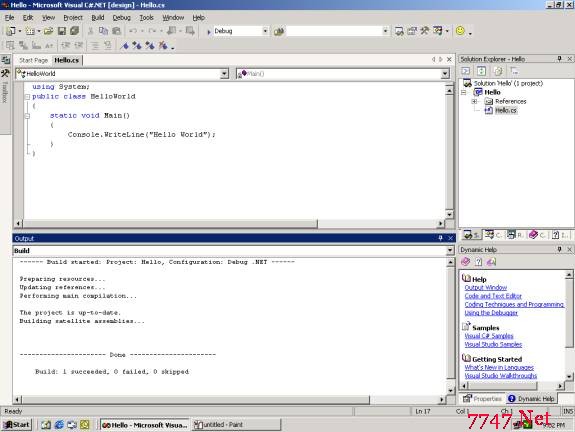Click the Find in Files binoculars icon
575x432 pixels.
[x=279, y=32]
